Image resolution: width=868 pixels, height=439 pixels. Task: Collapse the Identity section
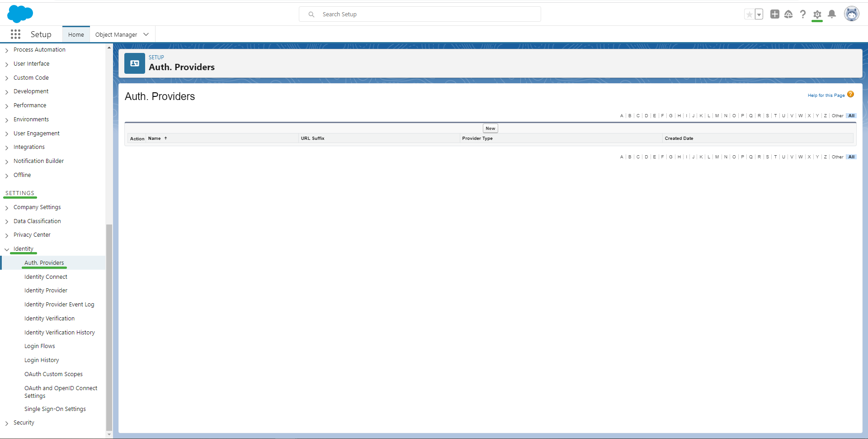tap(7, 249)
